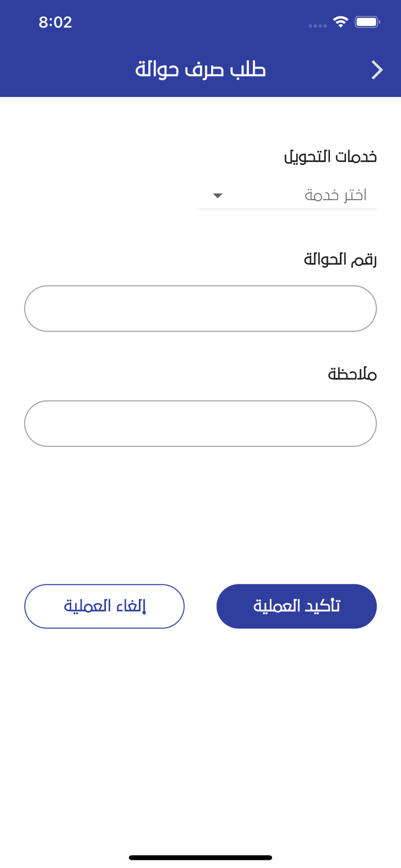Select a service from the transfer services combo box

(x=286, y=195)
